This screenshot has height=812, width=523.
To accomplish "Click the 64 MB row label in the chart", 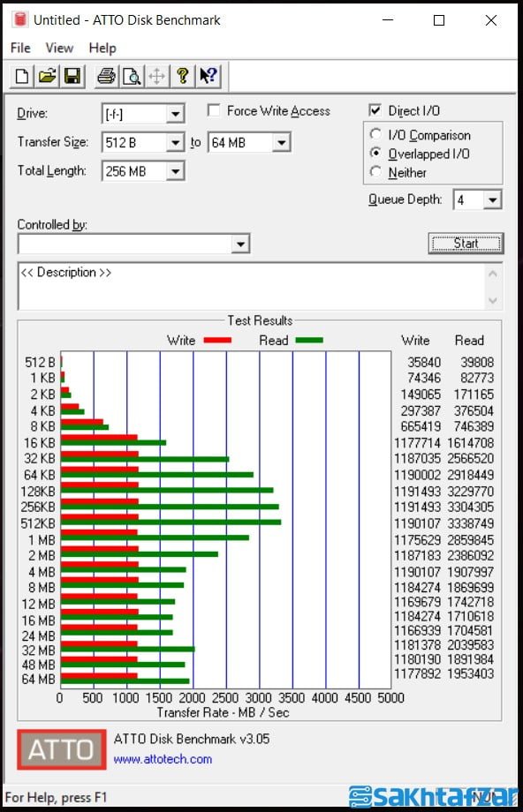I will 38,679.
